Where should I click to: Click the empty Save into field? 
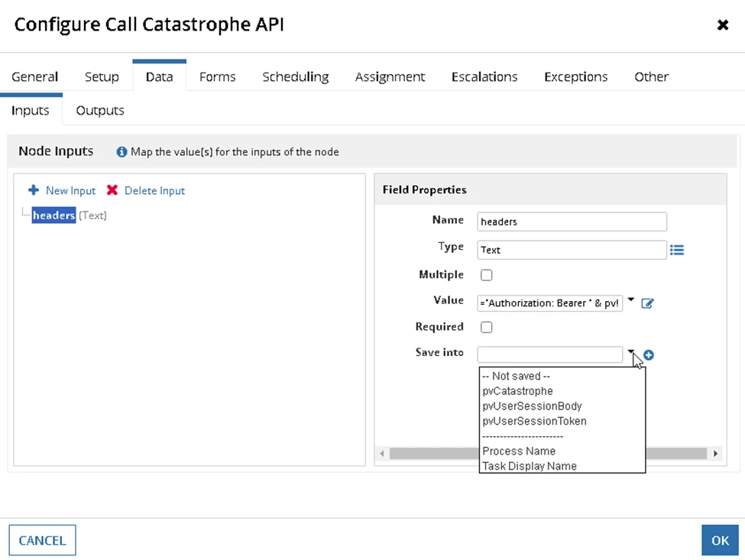(549, 354)
